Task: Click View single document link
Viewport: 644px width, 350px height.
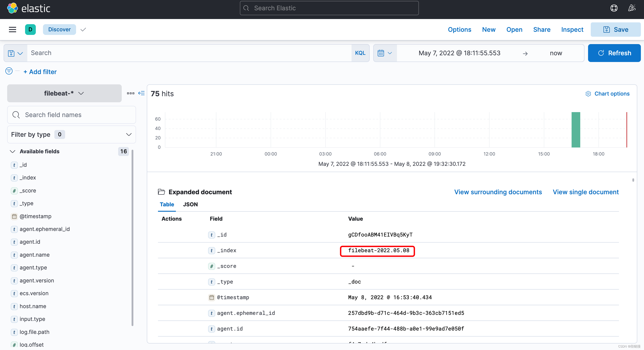Action: click(586, 192)
